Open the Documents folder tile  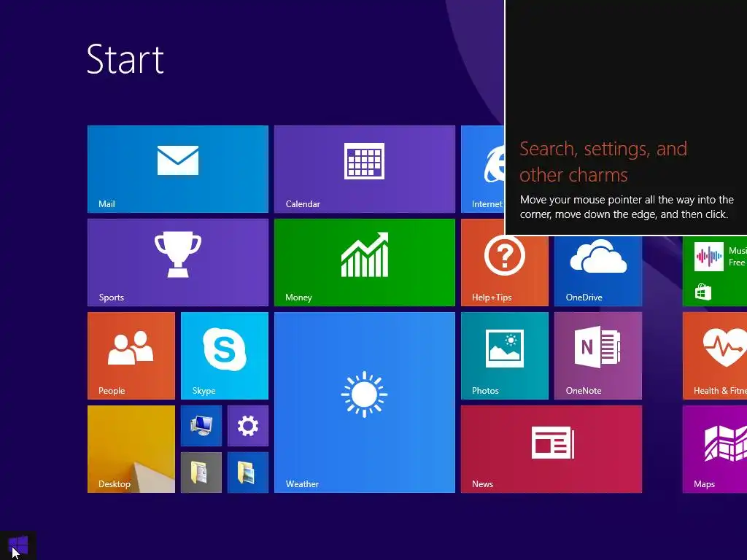201,472
